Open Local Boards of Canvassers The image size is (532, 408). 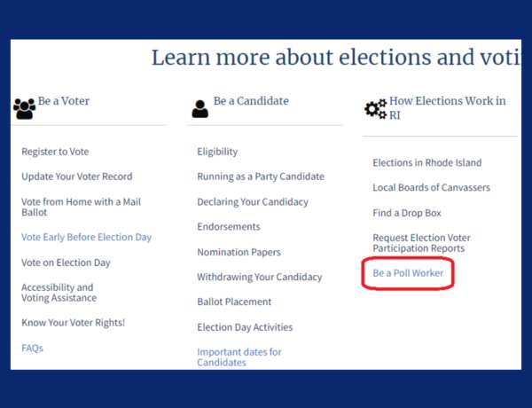point(431,188)
